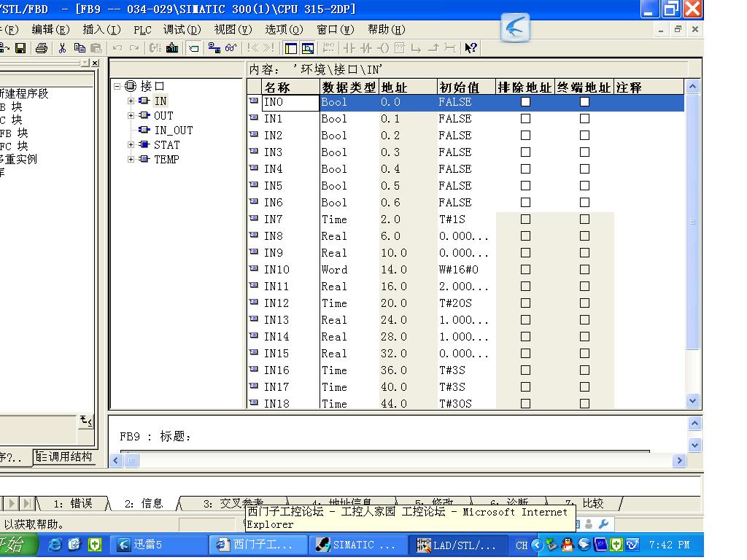Check the termination address box for IN3
The width and height of the screenshot is (747, 560).
(584, 152)
